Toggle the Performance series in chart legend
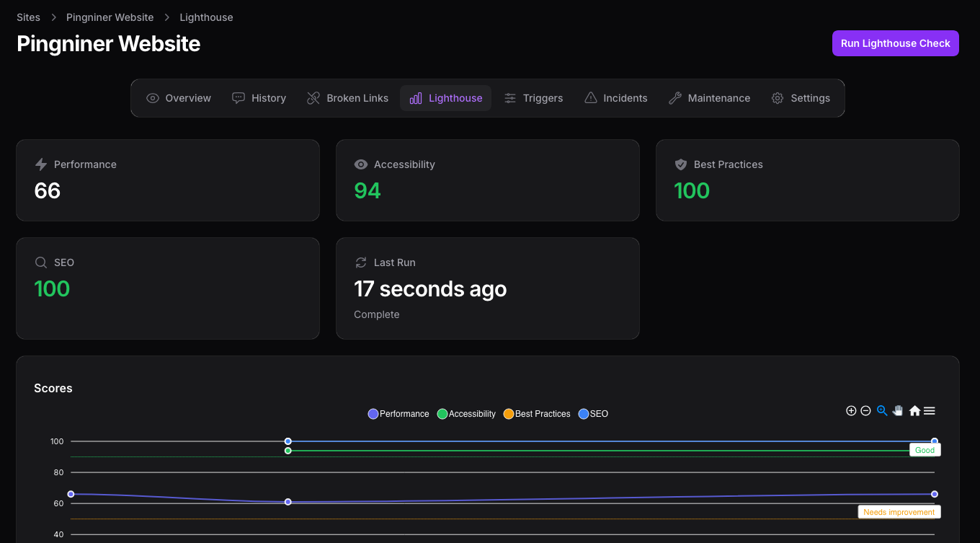 coord(398,414)
